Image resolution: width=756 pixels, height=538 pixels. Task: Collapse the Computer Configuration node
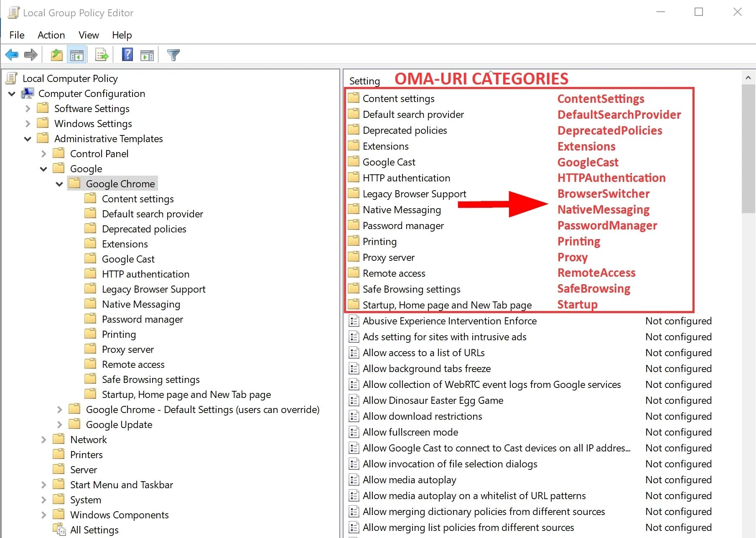pos(12,94)
